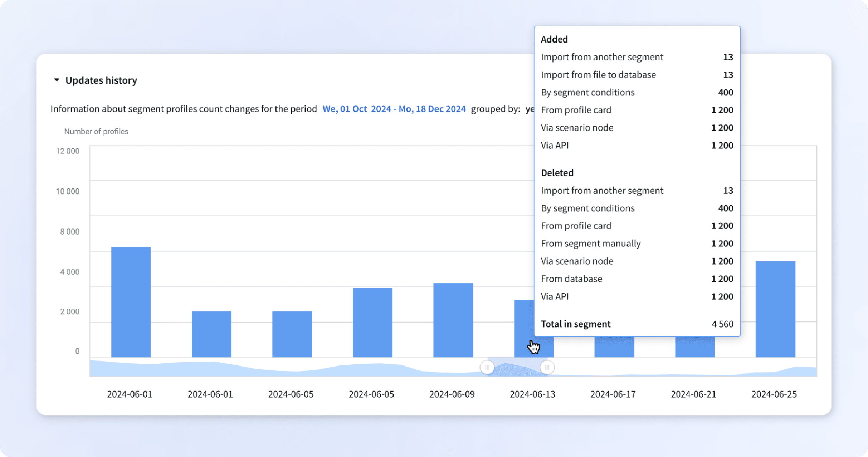Click the 2024-06-21 bar below tooltip
Viewport: 868px width, 457px height.
[694, 347]
